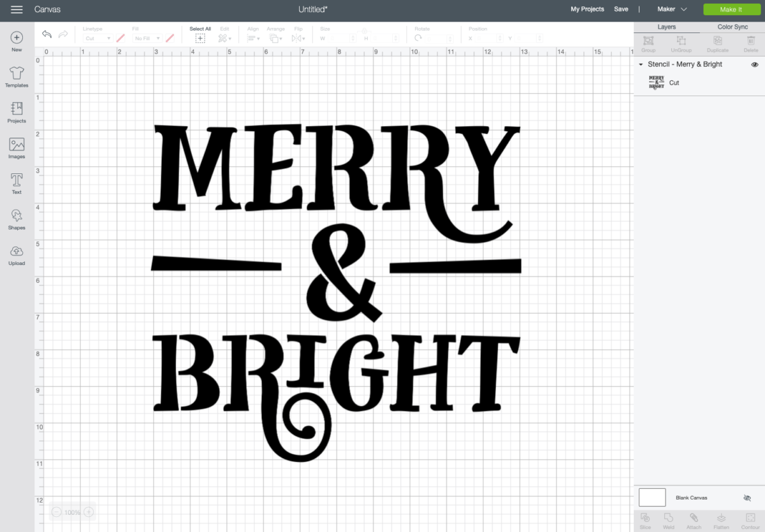Open the hamburger main menu

pos(17,10)
